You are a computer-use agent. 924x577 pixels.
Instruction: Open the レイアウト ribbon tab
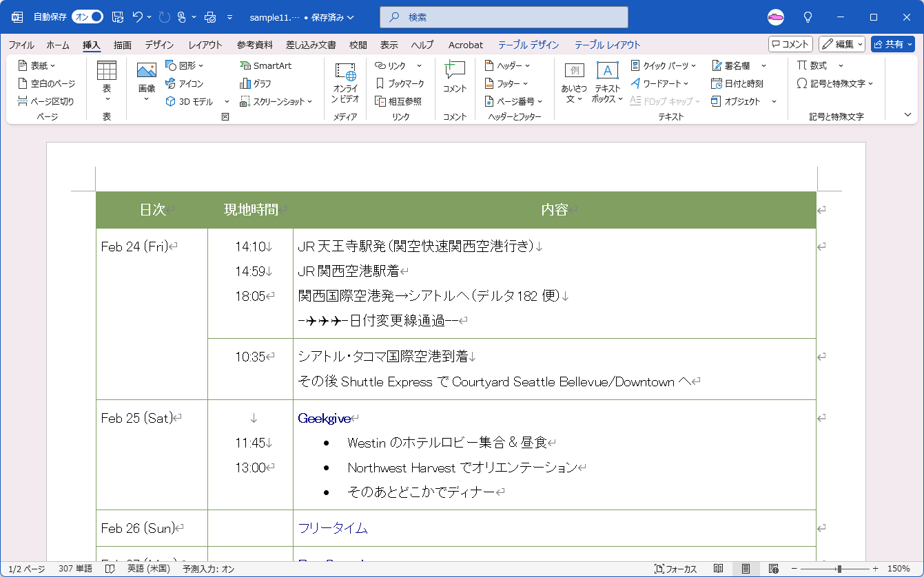coord(205,45)
